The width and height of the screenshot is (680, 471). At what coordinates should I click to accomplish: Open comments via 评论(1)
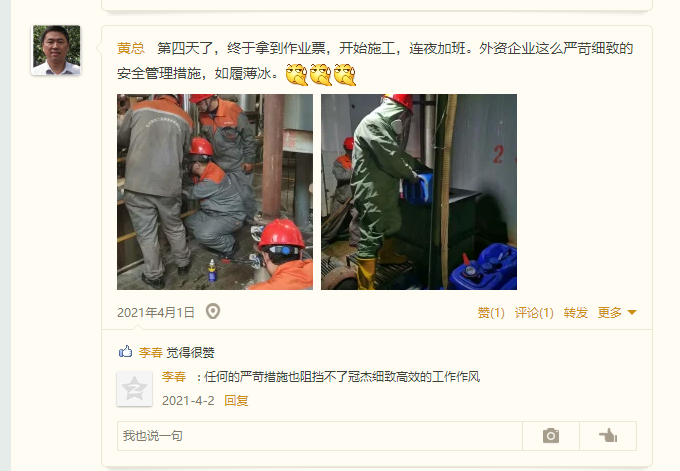pos(534,313)
